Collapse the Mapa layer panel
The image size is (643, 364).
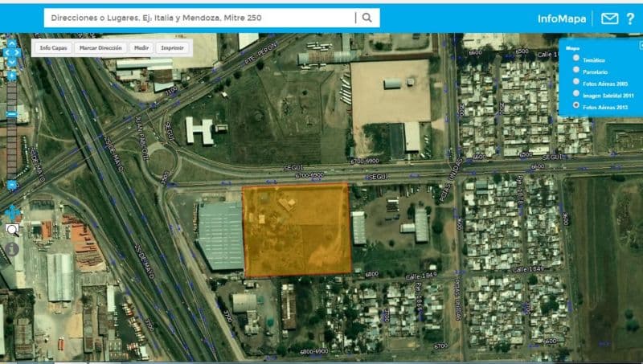(640, 46)
